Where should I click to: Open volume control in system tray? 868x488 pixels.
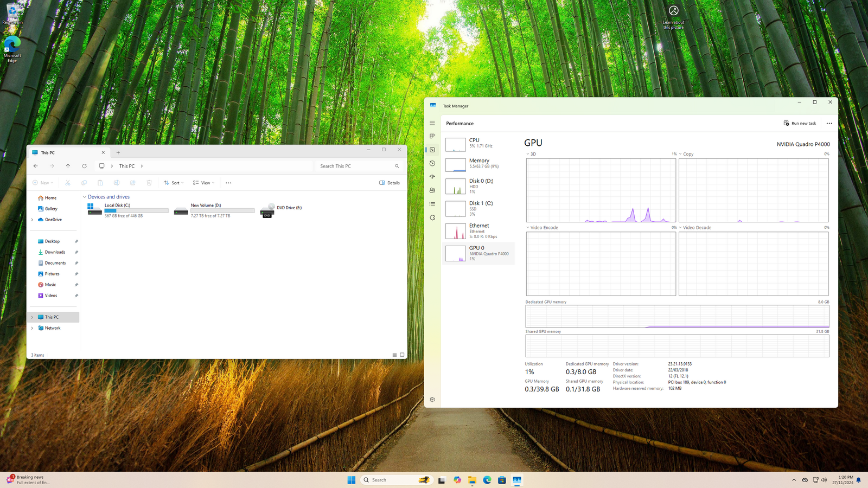point(824,480)
